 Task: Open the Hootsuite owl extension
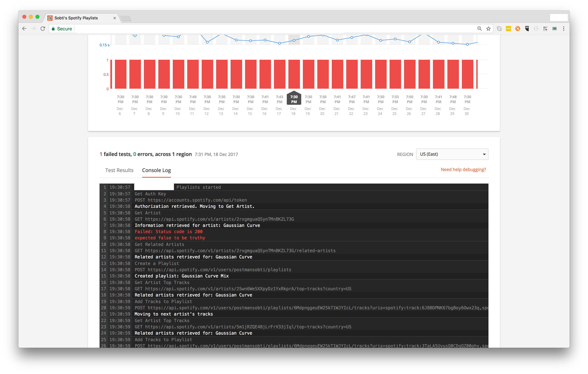527,29
